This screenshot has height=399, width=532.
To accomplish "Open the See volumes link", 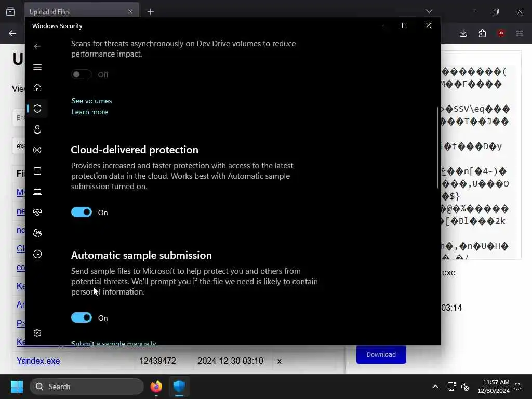I will tap(91, 101).
